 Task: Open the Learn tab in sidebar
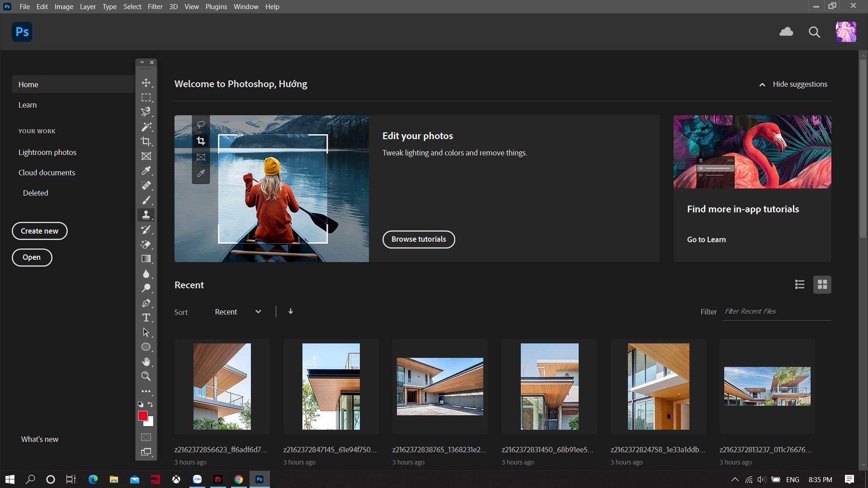click(28, 105)
